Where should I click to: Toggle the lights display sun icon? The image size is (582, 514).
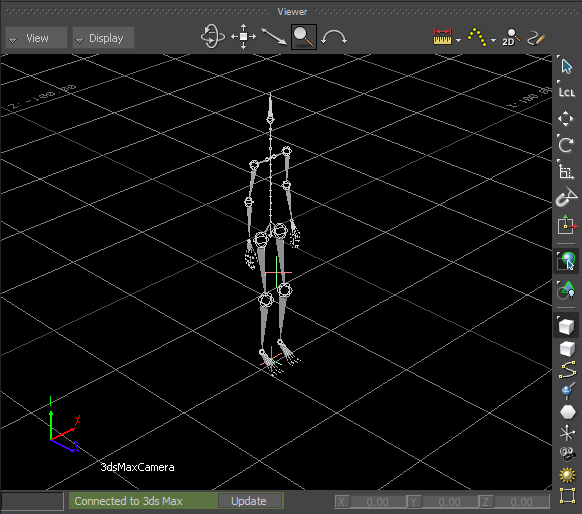pos(567,475)
